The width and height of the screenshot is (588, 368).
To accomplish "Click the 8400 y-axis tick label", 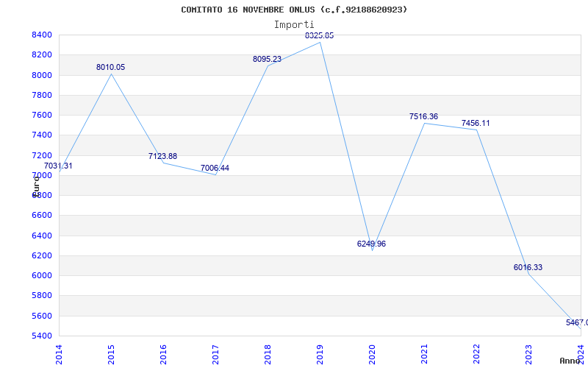I will pos(42,35).
